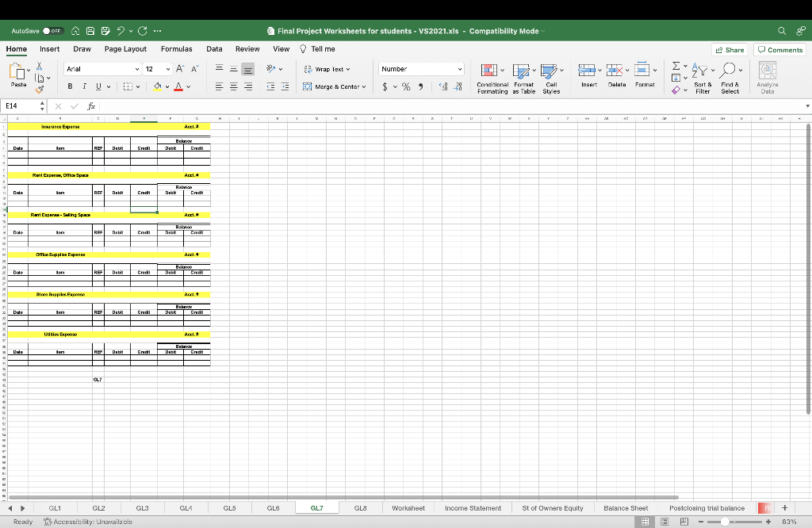Viewport: 812px width, 528px height.
Task: Click the Tell me search box
Action: click(x=317, y=49)
